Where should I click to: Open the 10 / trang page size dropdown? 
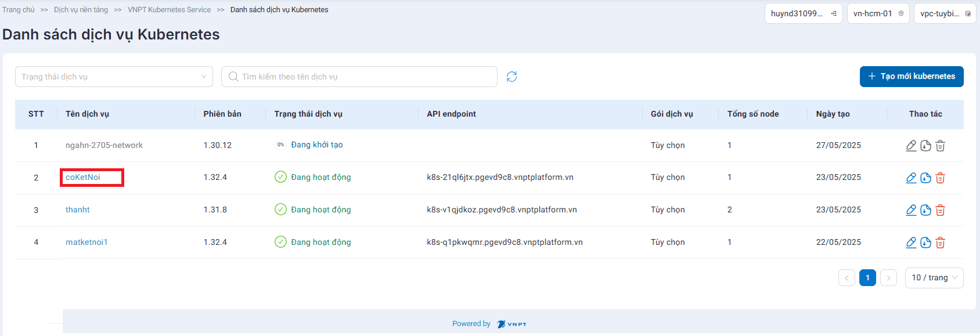point(934,278)
